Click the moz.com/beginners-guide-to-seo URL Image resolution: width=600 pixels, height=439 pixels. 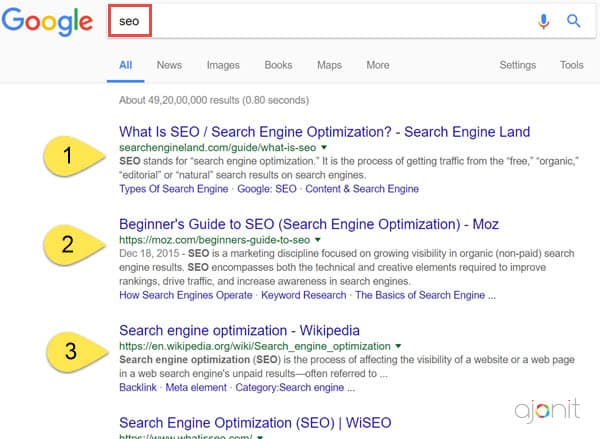click(x=214, y=240)
